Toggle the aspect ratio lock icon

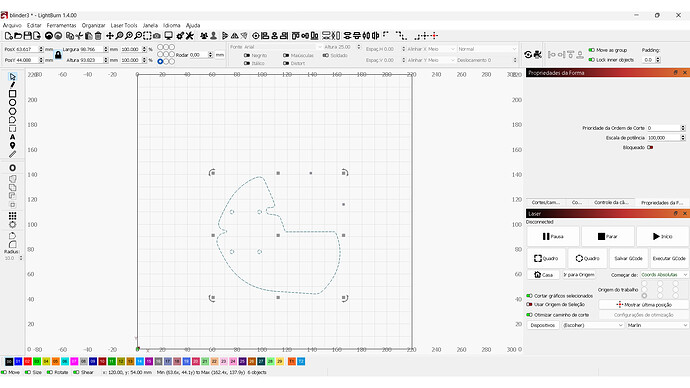[x=58, y=55]
